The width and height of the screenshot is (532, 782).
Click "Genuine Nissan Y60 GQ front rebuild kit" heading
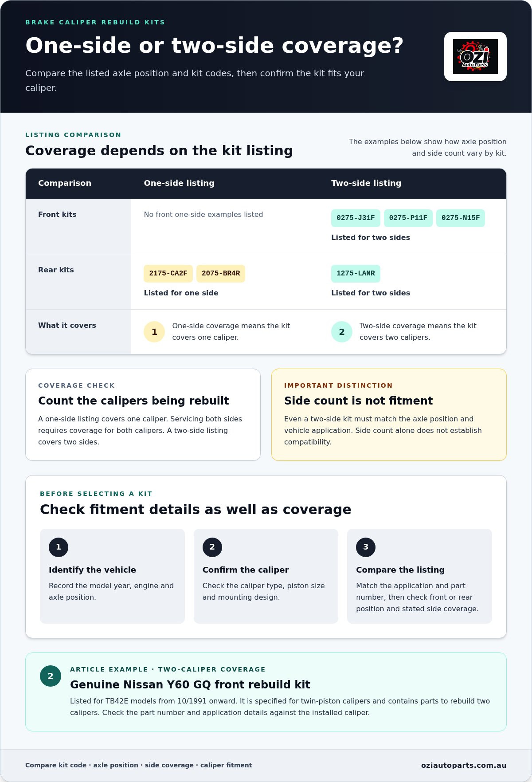[x=190, y=685]
